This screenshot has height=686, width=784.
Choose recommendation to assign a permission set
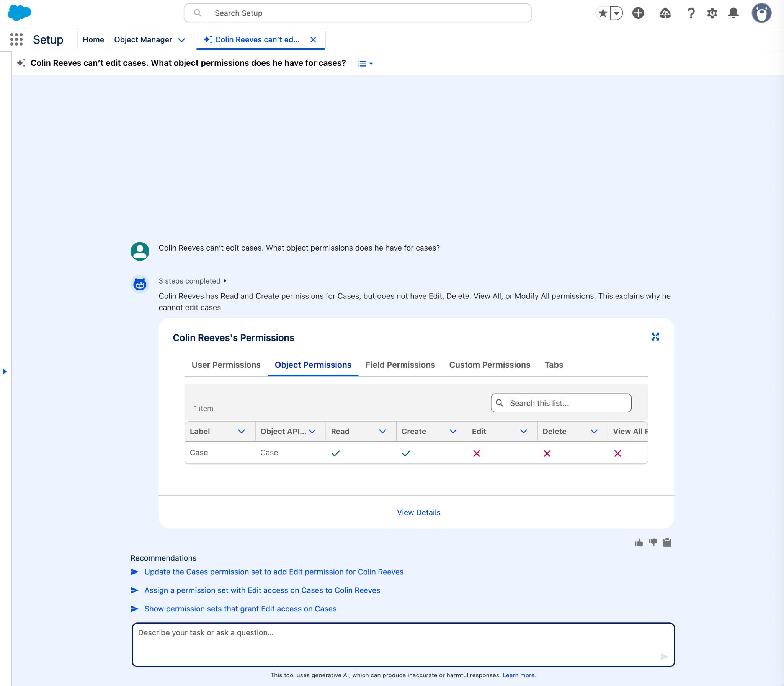[262, 590]
